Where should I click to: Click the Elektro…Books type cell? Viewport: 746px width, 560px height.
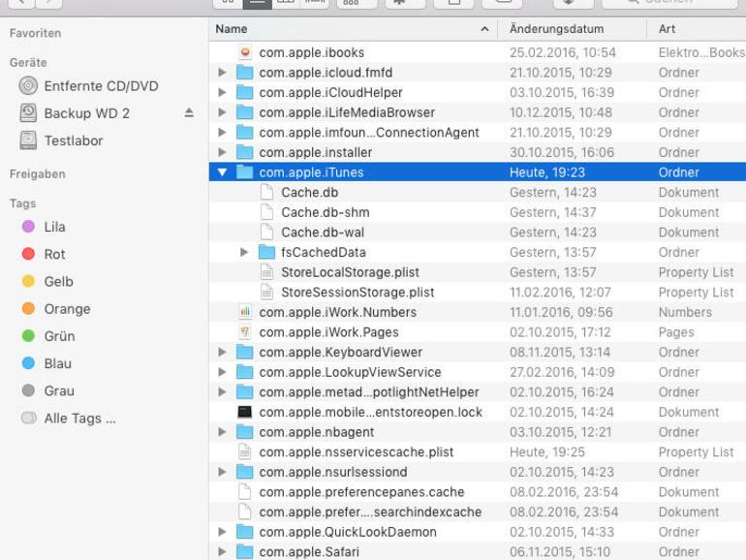coord(701,52)
